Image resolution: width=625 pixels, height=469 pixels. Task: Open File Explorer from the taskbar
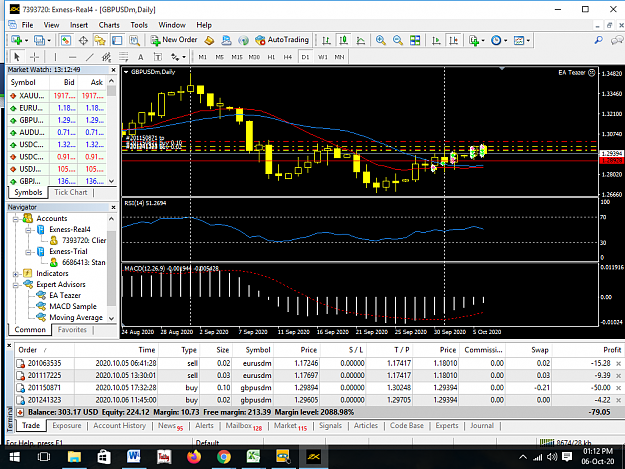74,457
